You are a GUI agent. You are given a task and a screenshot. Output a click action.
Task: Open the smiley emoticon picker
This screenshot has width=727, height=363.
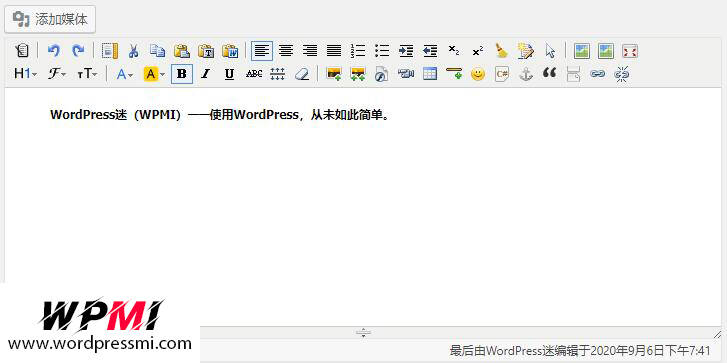pyautogui.click(x=478, y=74)
